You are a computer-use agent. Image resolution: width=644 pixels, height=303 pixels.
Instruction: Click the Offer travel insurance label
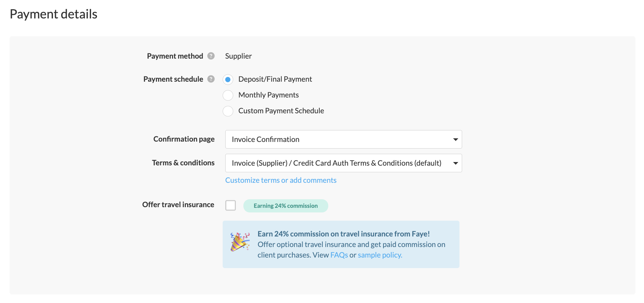click(x=178, y=205)
